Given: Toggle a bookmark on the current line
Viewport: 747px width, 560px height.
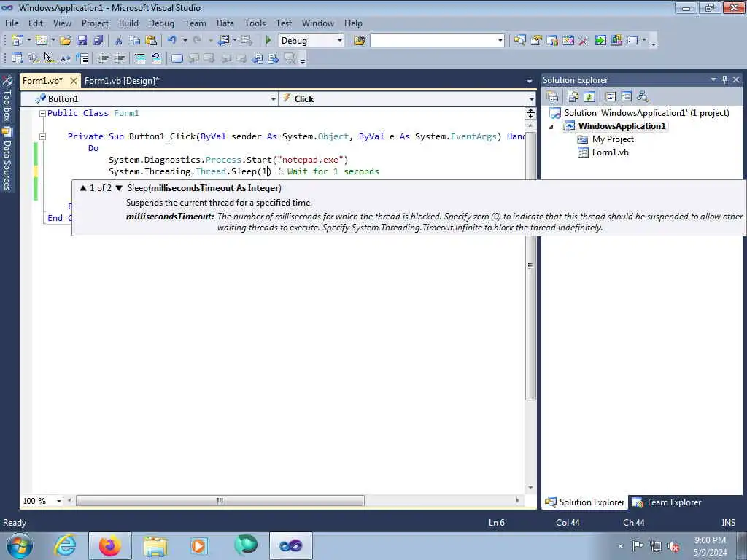Looking at the screenshot, I should [x=177, y=58].
